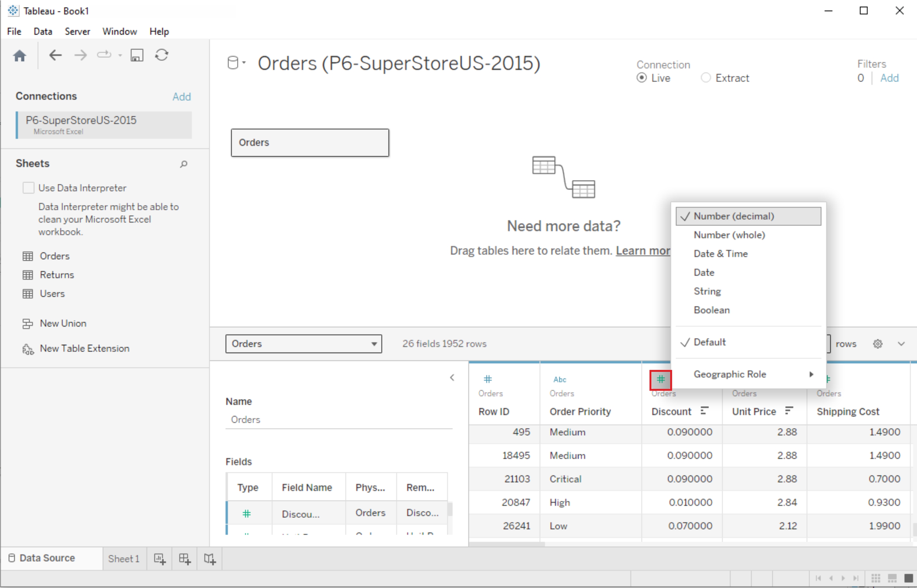917x588 pixels.
Task: Click the Order Priority Abc type icon
Action: point(560,379)
